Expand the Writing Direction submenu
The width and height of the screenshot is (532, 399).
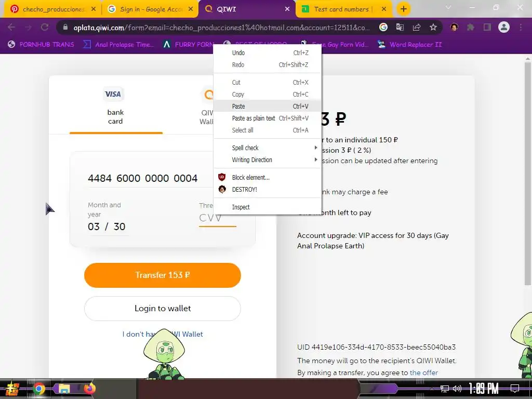268,160
